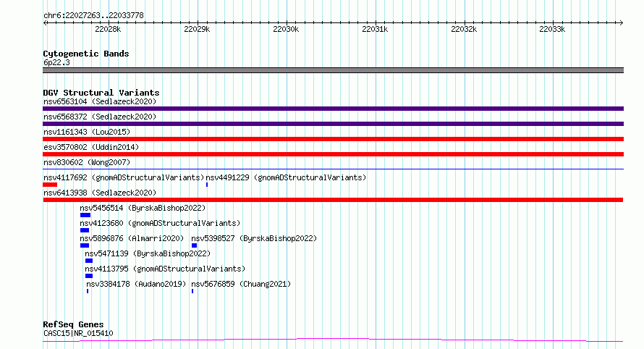Click the nsv6563104 (Sedlazeck2020) variant label
The height and width of the screenshot is (349, 644).
100,101
